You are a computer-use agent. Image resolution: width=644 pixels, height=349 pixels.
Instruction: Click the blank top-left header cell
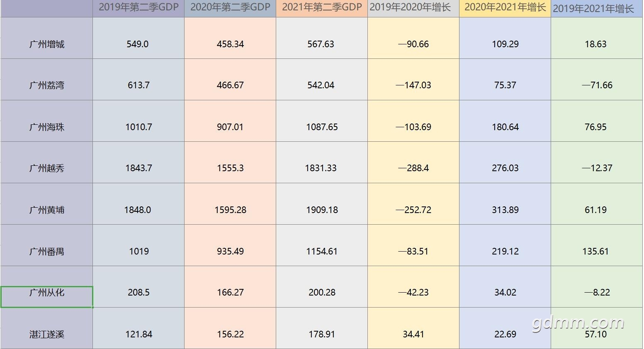46,8
